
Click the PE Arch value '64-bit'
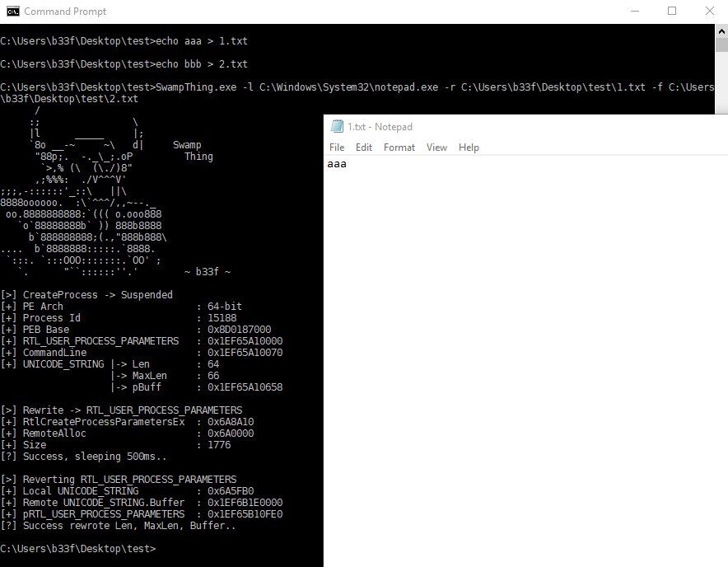click(225, 307)
